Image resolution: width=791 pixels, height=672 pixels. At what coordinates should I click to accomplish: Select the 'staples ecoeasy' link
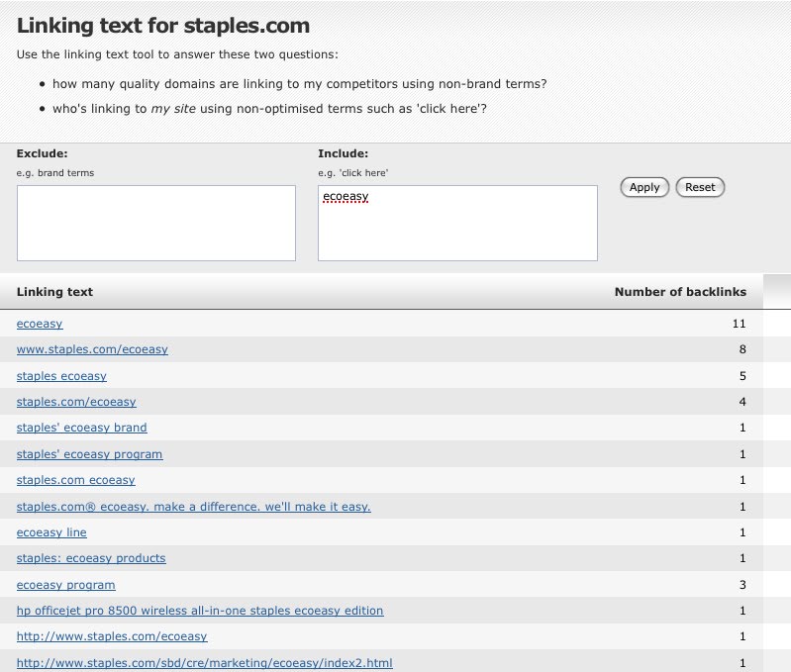[61, 376]
